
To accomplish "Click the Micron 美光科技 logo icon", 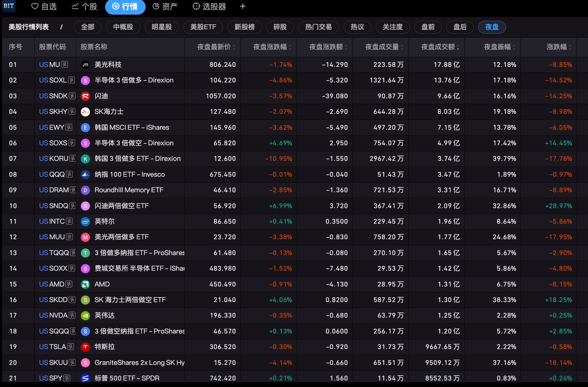I will (x=85, y=65).
